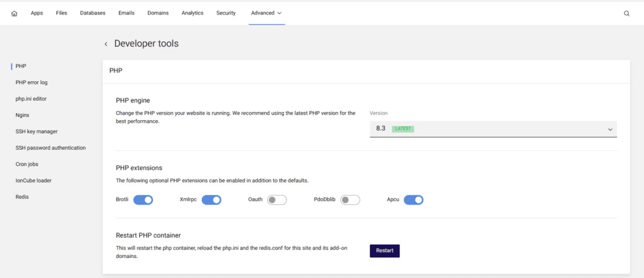Open PHP error log in sidebar

pos(31,82)
